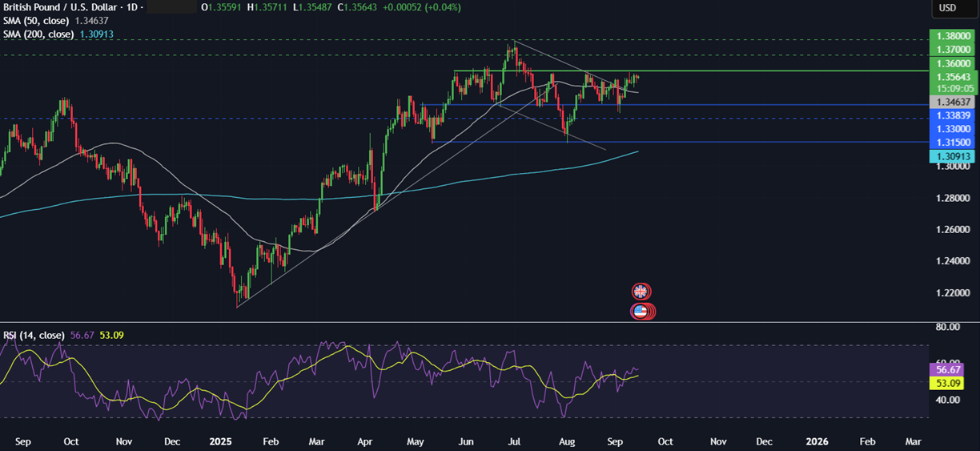The height and width of the screenshot is (451, 980).
Task: Open the US flag economic event marker
Action: tap(641, 312)
